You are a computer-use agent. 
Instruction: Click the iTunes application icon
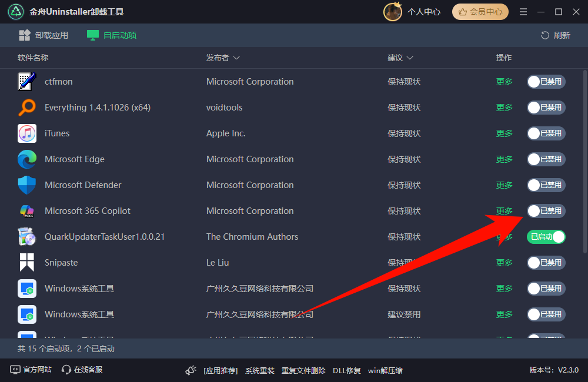point(26,133)
